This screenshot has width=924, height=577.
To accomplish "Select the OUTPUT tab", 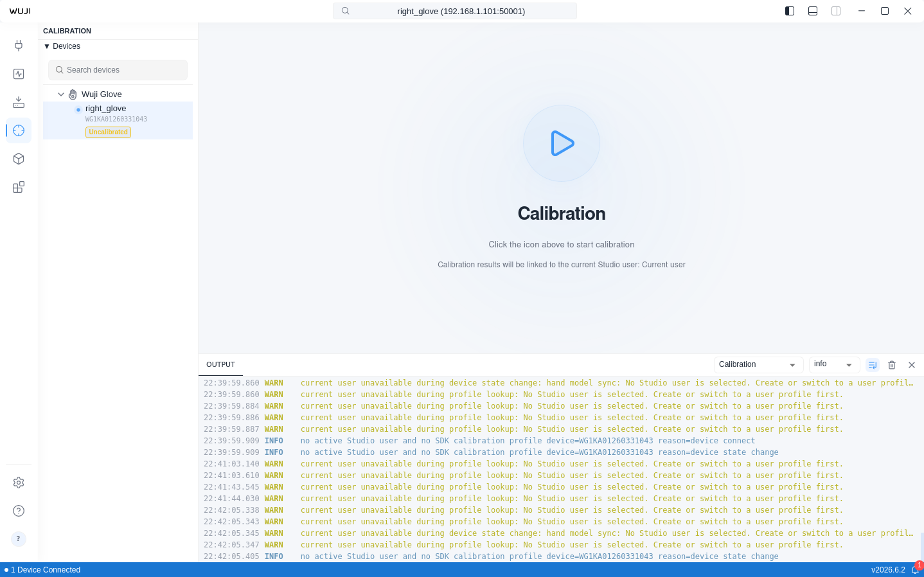I will (220, 364).
